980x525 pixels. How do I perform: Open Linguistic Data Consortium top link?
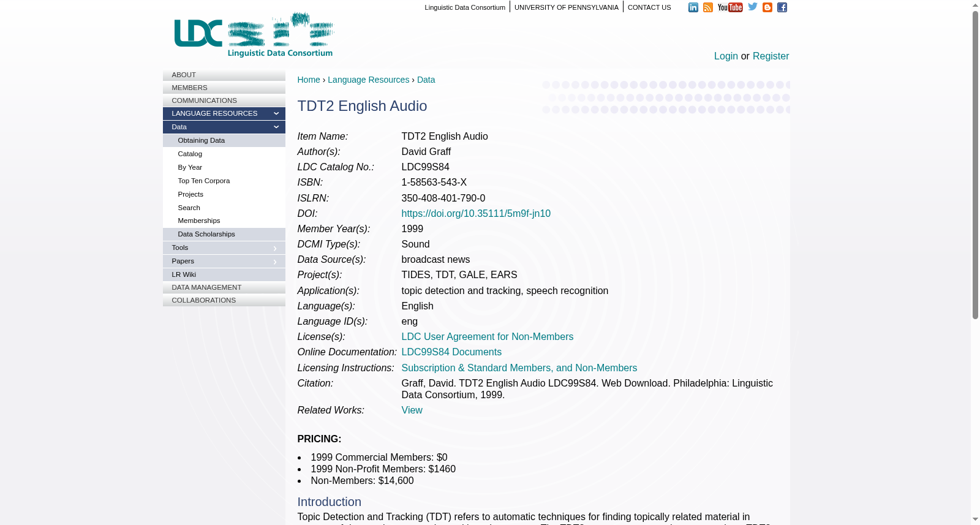coord(465,7)
